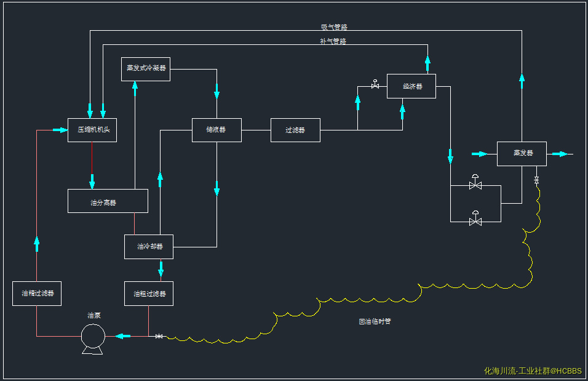The height and width of the screenshot is (381, 588).
Task: Click the 补气管路 pipeline label
Action: click(x=333, y=41)
